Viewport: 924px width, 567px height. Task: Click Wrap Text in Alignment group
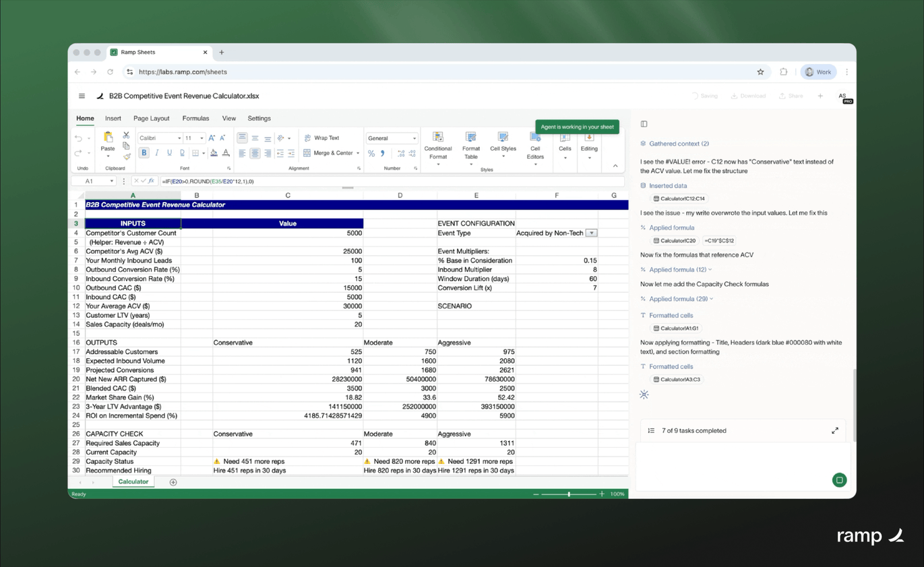(x=322, y=138)
